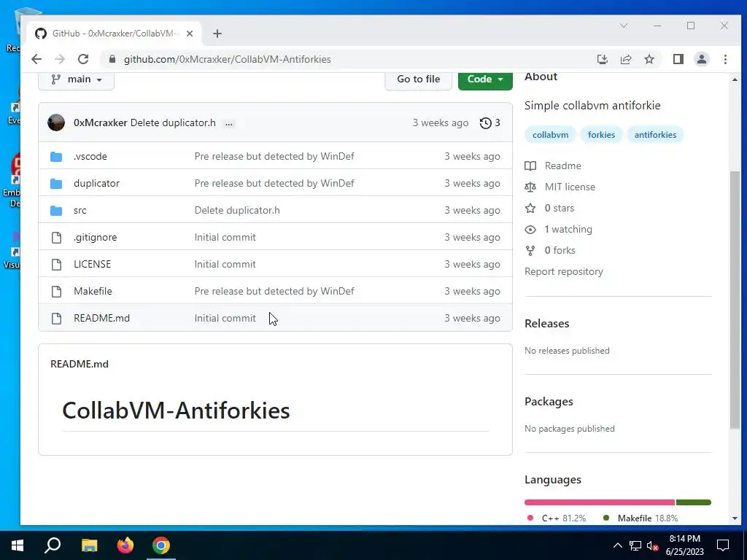
Task: Reload the GitHub page
Action: [x=83, y=59]
